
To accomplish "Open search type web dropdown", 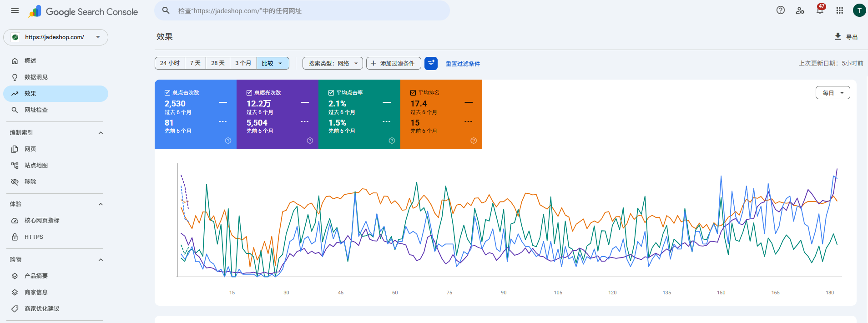I will 333,63.
